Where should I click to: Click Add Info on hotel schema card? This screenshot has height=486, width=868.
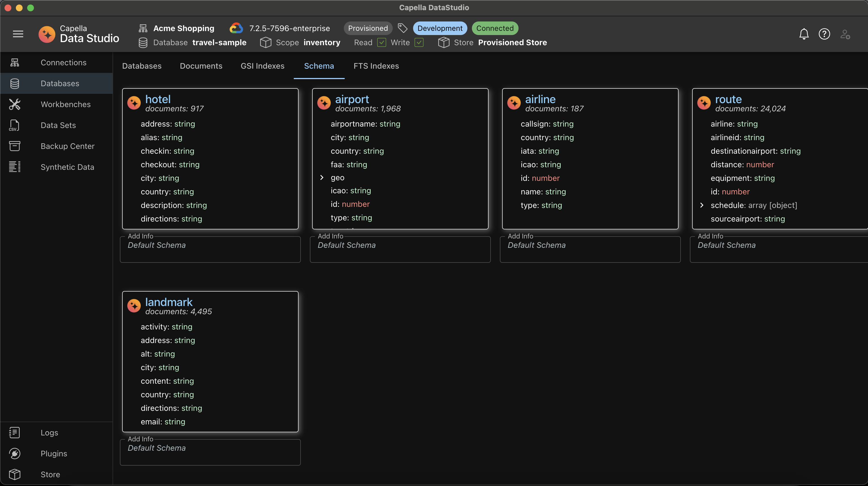[140, 236]
